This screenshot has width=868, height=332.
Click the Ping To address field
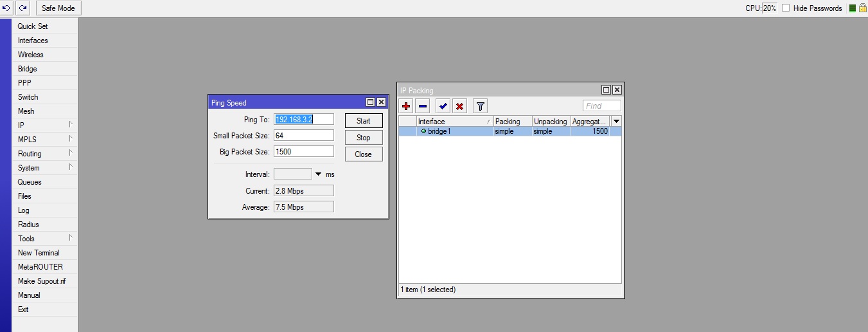[x=304, y=119]
